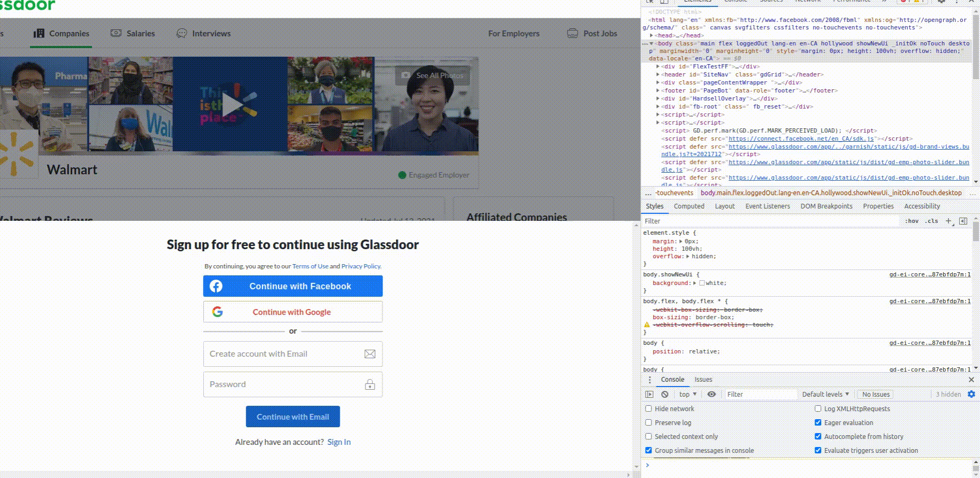Open the .cls class editor
This screenshot has width=980, height=478.
tap(932, 221)
